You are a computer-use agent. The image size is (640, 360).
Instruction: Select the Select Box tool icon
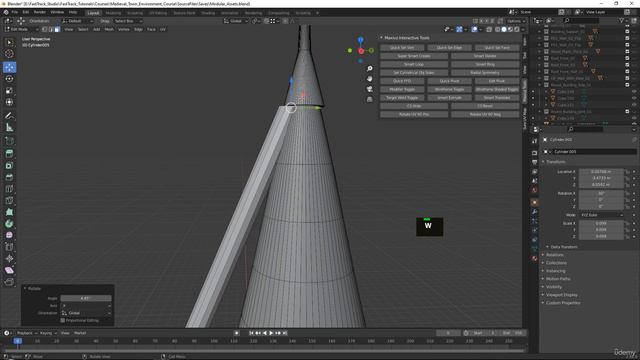click(x=9, y=42)
